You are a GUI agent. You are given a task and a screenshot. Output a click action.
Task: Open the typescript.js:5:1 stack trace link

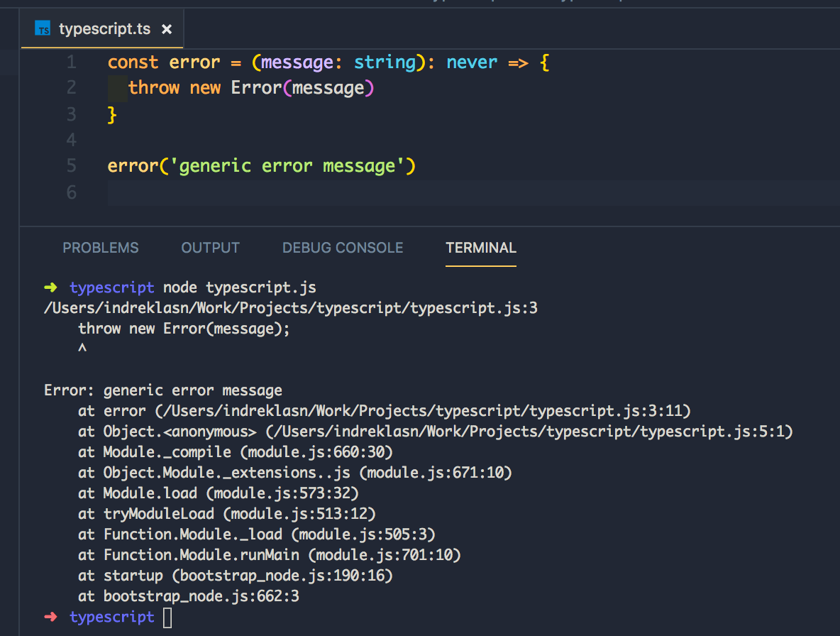529,432
